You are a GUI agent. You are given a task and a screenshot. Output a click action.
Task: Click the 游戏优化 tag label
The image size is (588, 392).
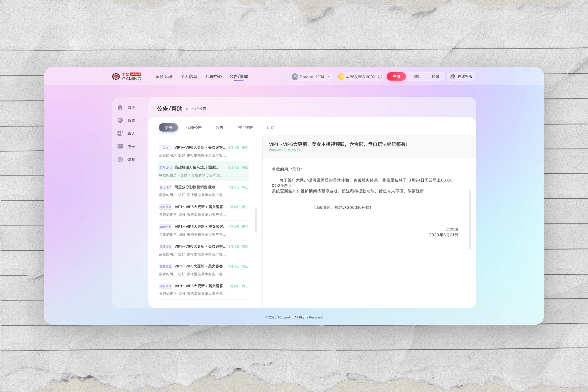(x=165, y=167)
